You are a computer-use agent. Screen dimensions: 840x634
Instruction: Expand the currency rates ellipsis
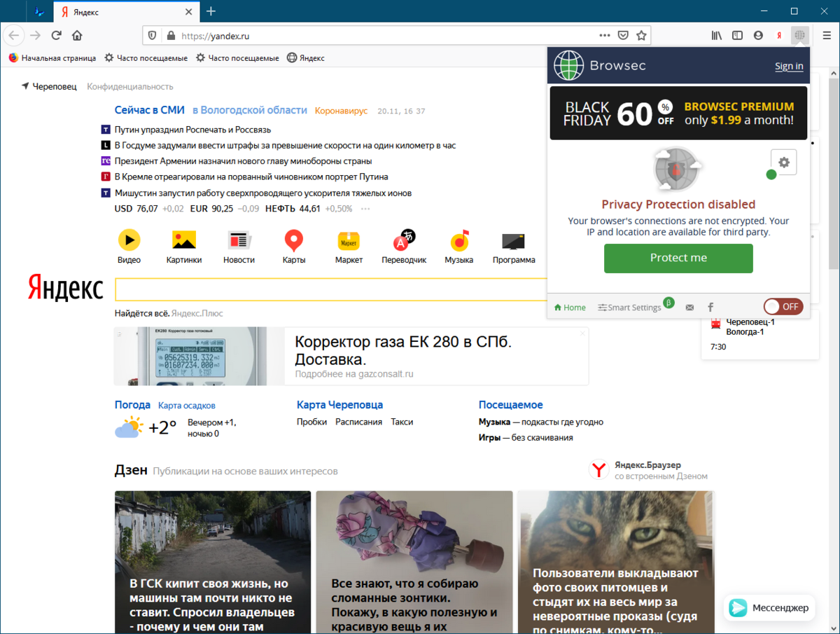[x=365, y=209]
